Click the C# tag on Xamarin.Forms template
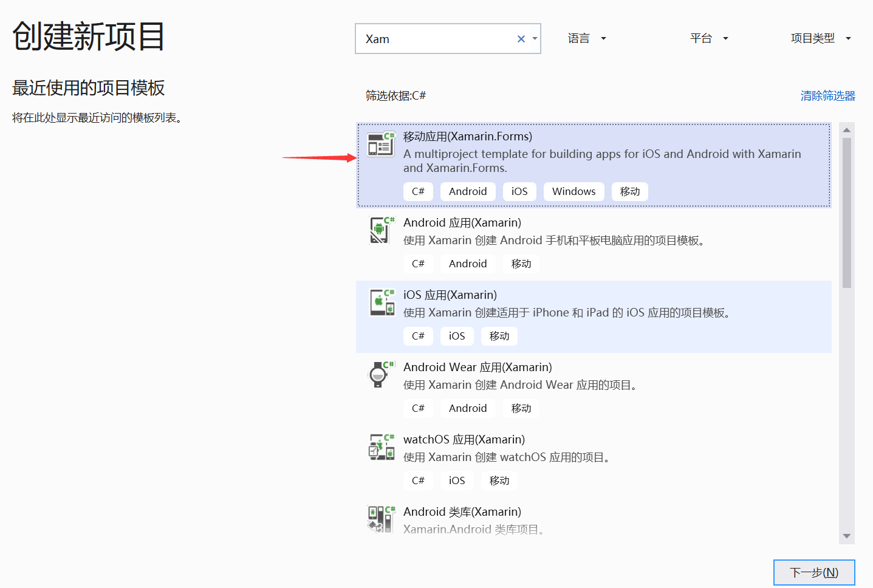 [418, 191]
